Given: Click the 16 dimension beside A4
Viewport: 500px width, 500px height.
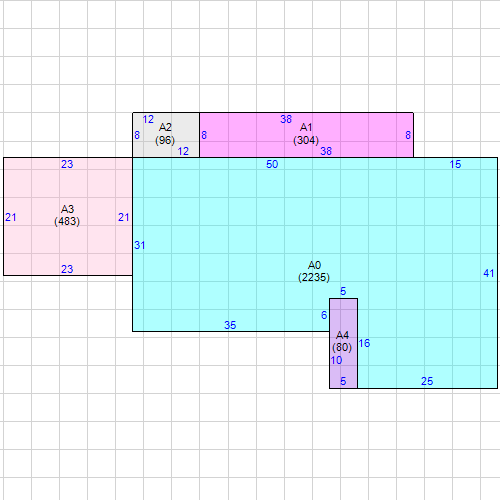Looking at the screenshot, I should pyautogui.click(x=364, y=343).
